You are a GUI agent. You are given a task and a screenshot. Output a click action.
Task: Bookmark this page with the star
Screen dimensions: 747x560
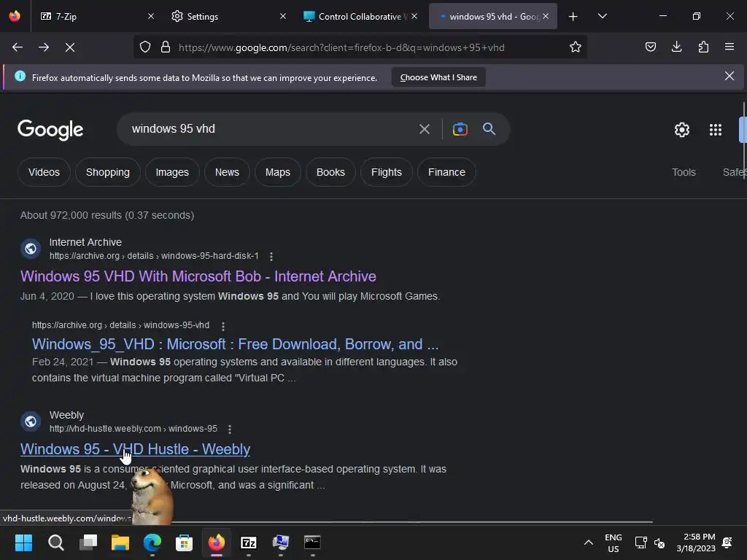point(576,47)
